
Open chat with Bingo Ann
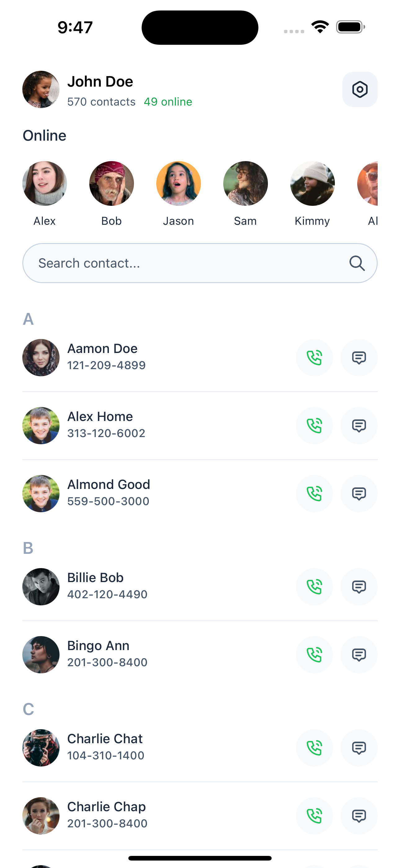(359, 655)
